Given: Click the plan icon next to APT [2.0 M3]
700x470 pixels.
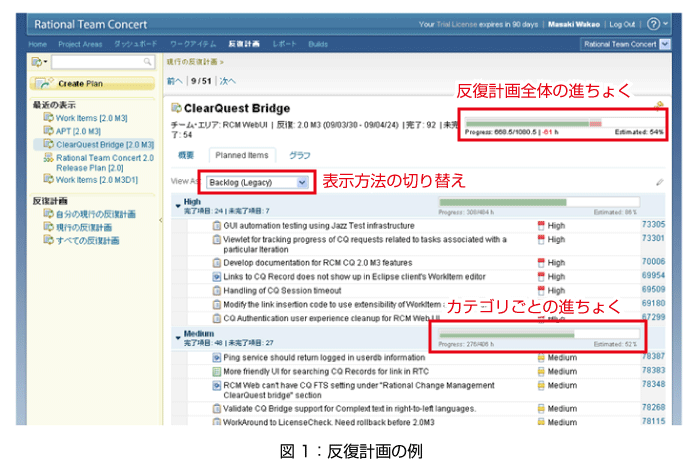Looking at the screenshot, I should coord(48,130).
